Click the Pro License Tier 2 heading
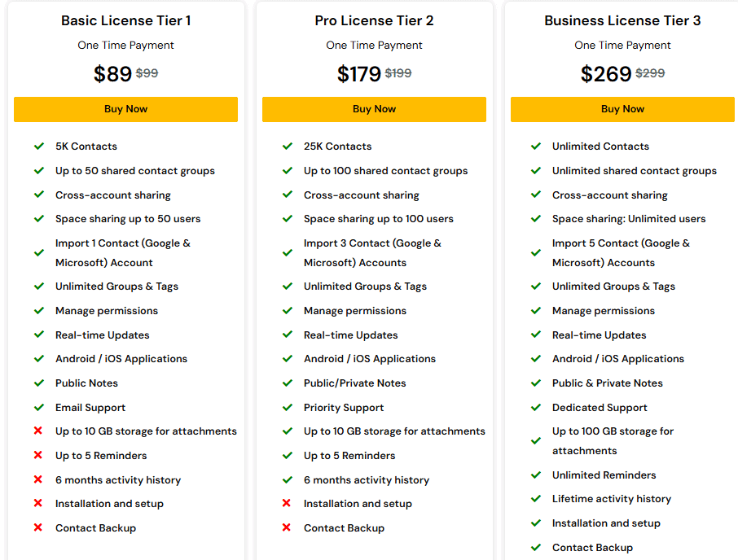This screenshot has height=560, width=738. coord(374,20)
